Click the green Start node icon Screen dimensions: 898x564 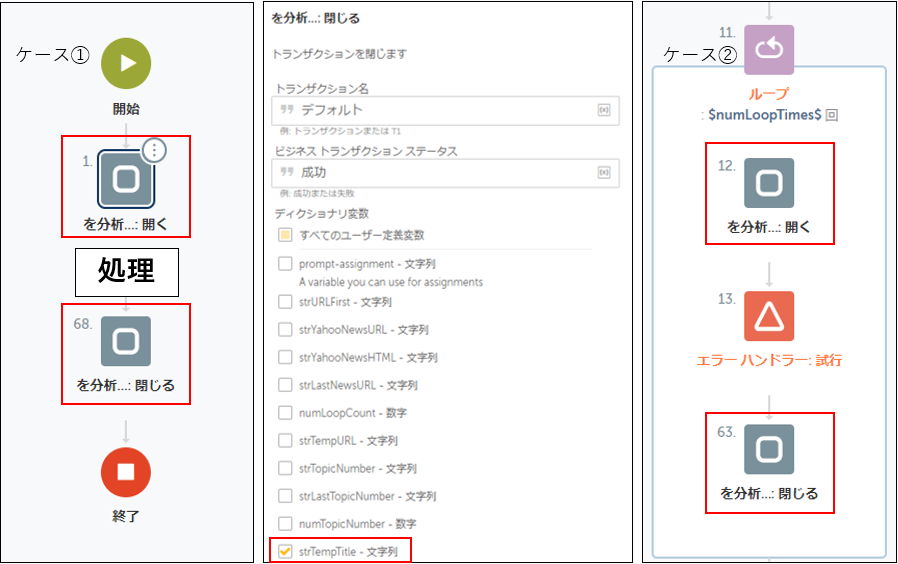point(126,64)
